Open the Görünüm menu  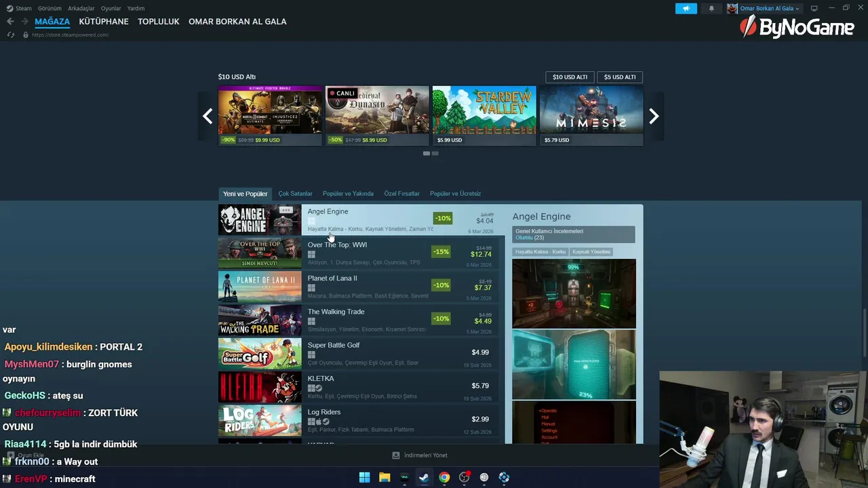point(50,8)
